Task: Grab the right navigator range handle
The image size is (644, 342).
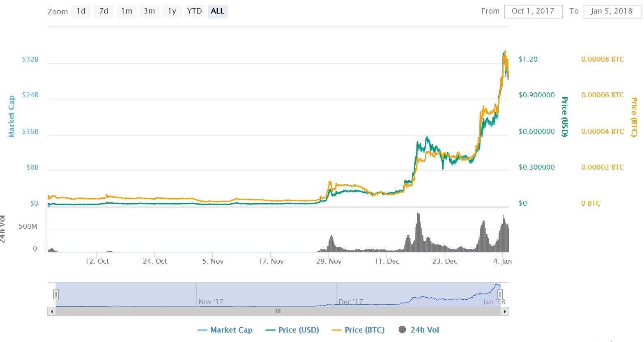Action: (x=500, y=294)
